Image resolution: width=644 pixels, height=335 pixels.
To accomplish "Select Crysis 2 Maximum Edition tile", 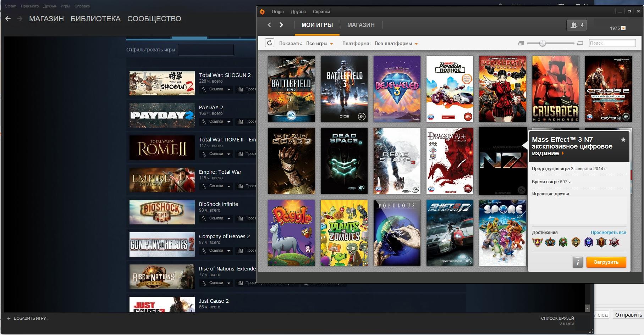I will (x=609, y=89).
